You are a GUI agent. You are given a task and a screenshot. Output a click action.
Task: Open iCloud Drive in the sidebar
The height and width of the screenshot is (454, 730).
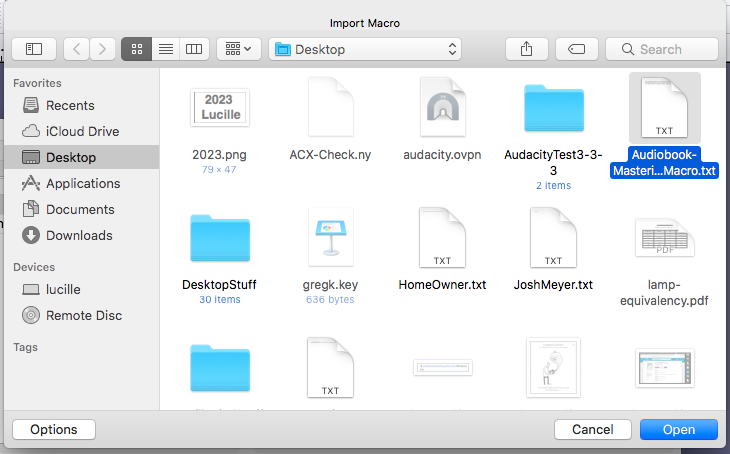(82, 131)
